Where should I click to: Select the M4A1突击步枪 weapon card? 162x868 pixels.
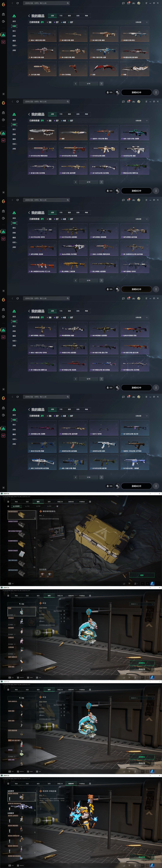(42, 445)
